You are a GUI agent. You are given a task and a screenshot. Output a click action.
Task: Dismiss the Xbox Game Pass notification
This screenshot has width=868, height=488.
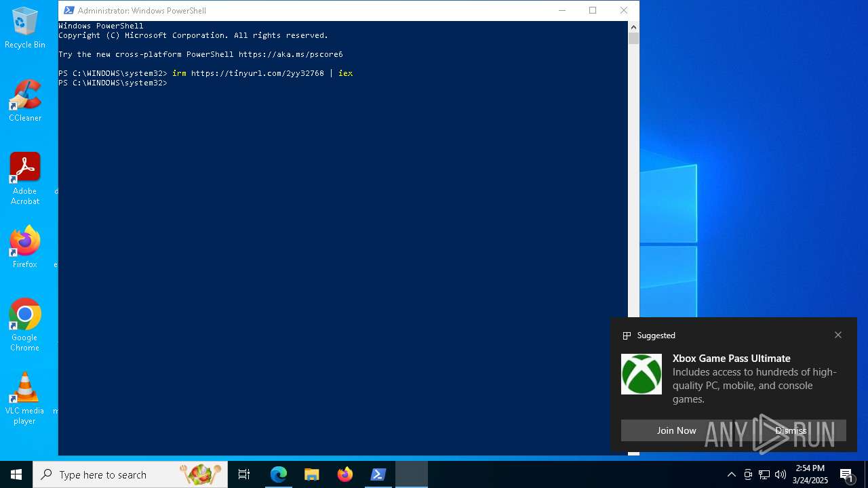[791, 430]
